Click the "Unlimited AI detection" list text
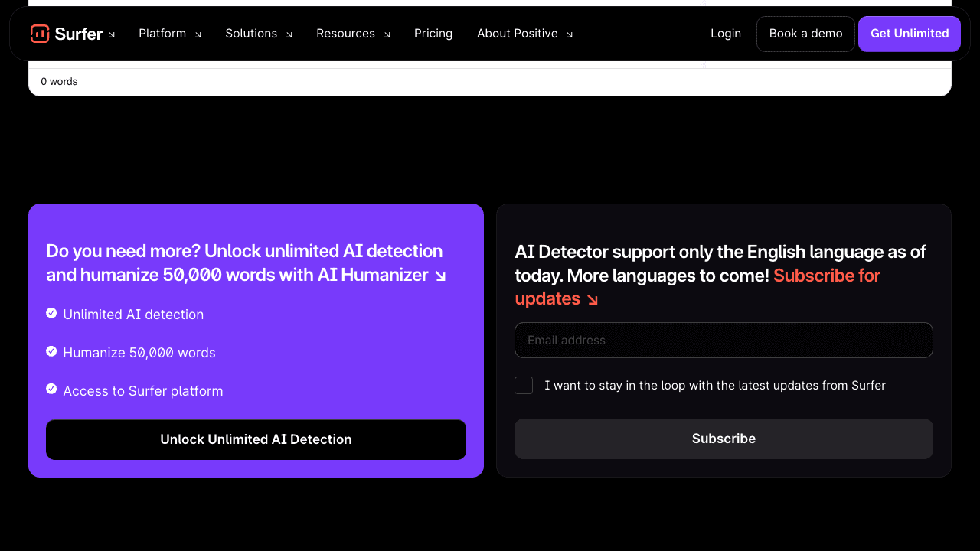 [x=133, y=315]
